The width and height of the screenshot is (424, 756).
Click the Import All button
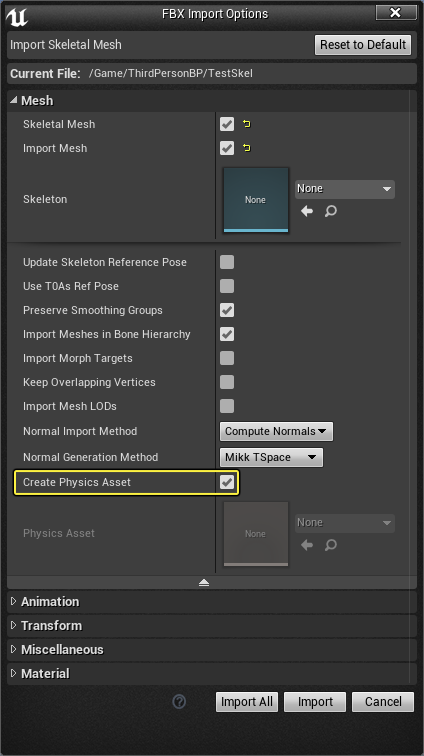pos(247,702)
